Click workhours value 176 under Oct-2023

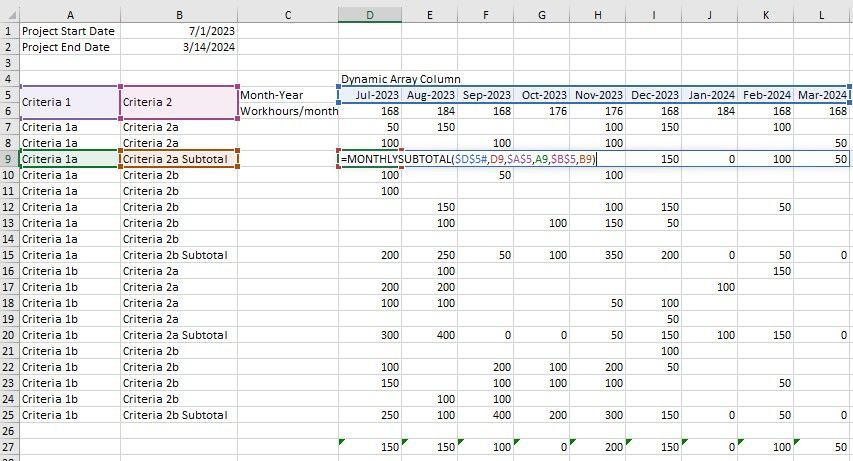coord(542,110)
